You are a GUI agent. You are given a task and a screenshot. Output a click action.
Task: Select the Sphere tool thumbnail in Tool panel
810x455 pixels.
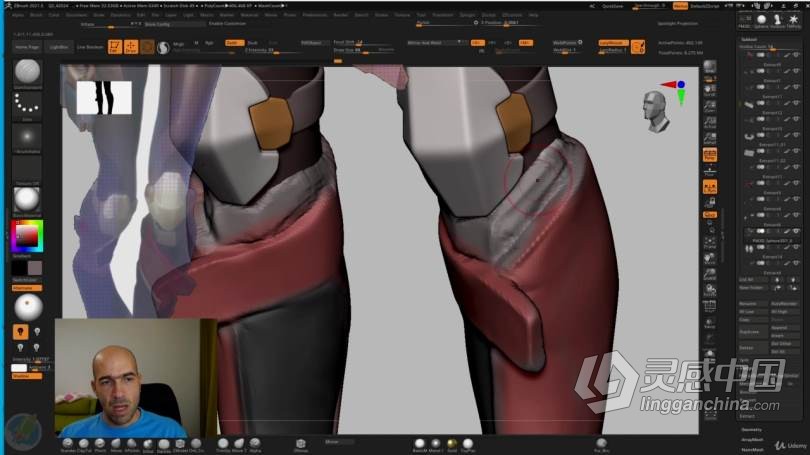coord(761,21)
